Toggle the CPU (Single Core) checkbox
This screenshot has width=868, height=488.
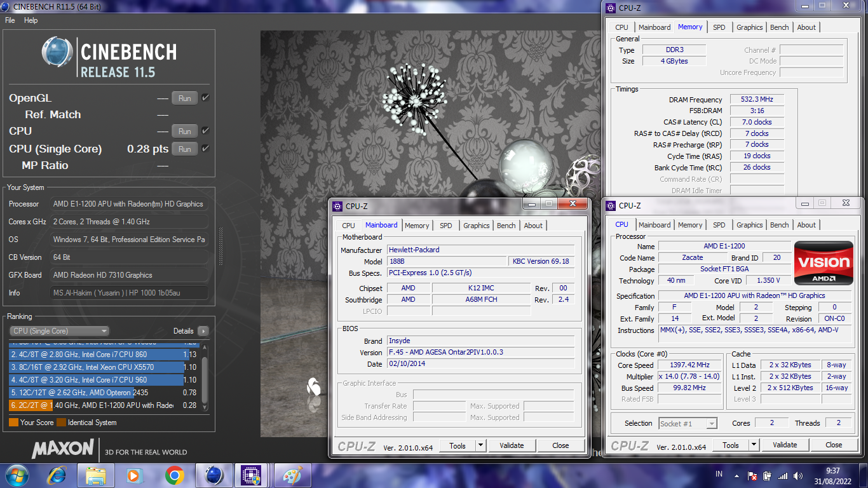click(x=205, y=149)
